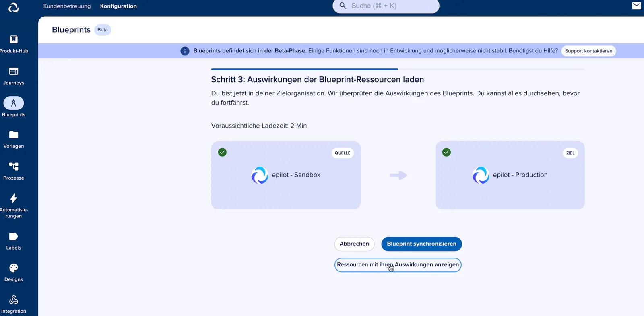Select the Blueprints compass icon in sidebar
Viewport: 644px width, 316px height.
click(14, 103)
